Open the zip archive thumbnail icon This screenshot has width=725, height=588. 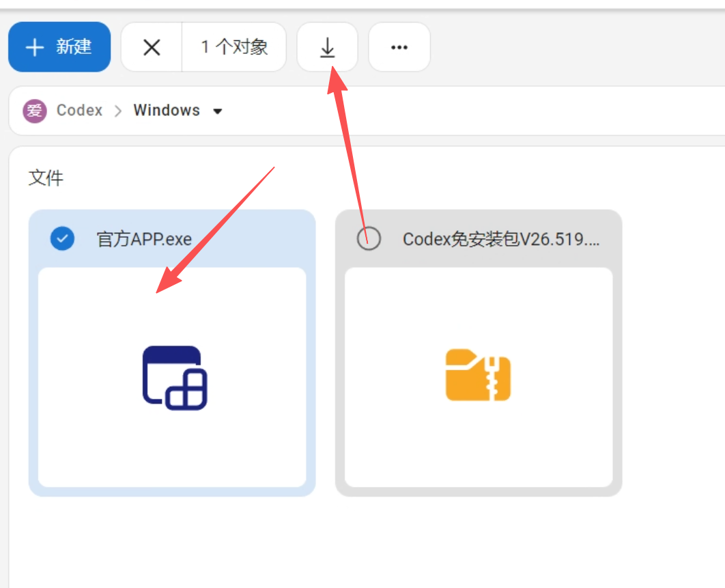[x=478, y=375]
